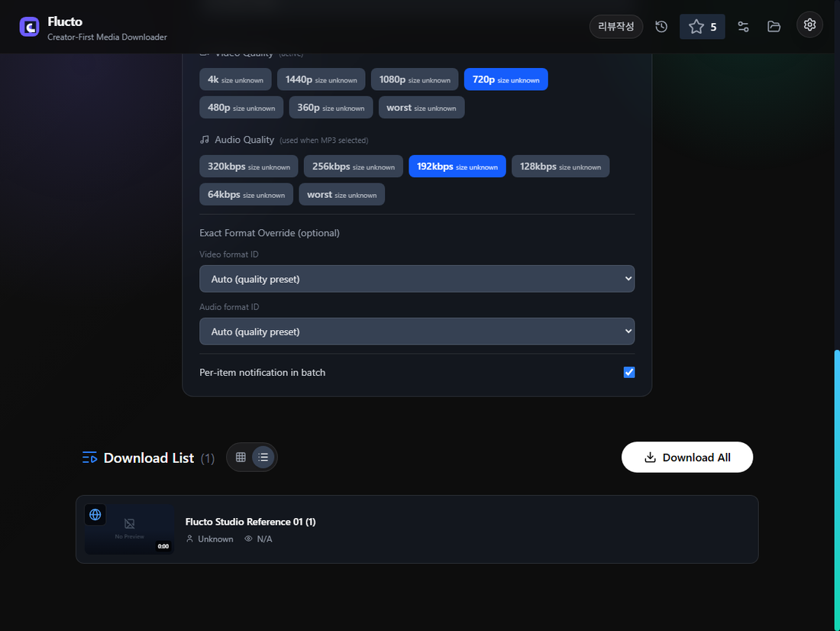
Task: Open the Audio format ID dropdown
Action: (417, 332)
